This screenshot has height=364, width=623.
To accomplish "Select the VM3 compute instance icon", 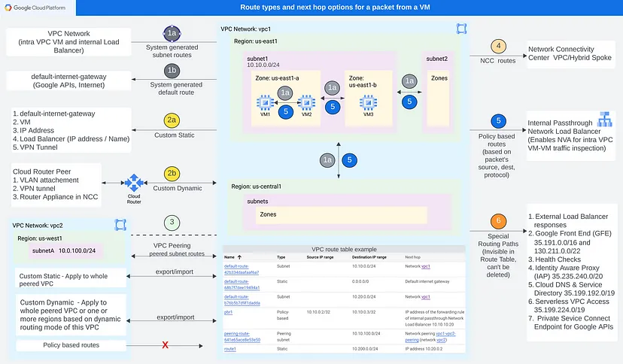I will point(369,102).
